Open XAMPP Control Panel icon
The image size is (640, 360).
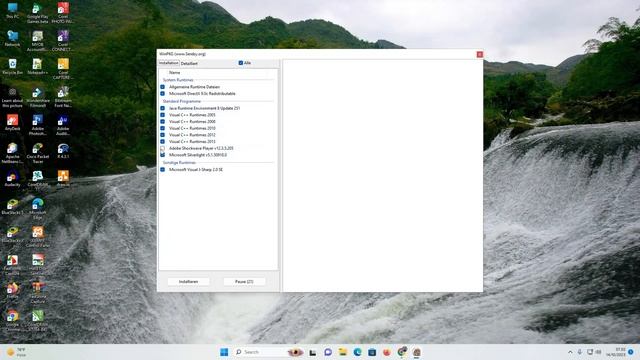pyautogui.click(x=38, y=237)
